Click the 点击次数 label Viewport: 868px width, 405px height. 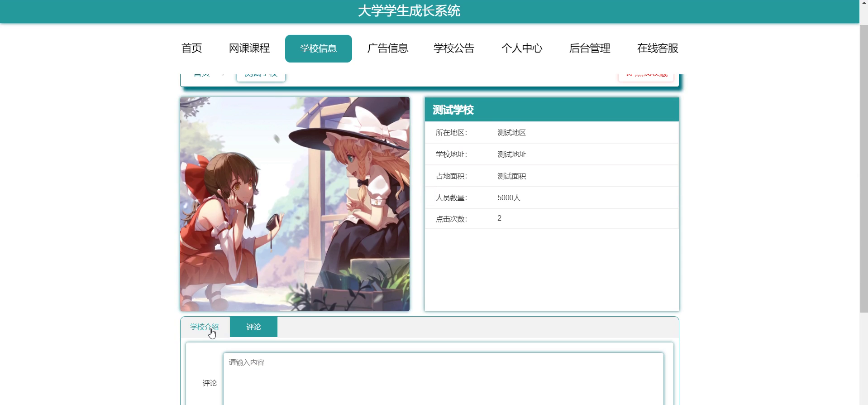[x=451, y=219]
